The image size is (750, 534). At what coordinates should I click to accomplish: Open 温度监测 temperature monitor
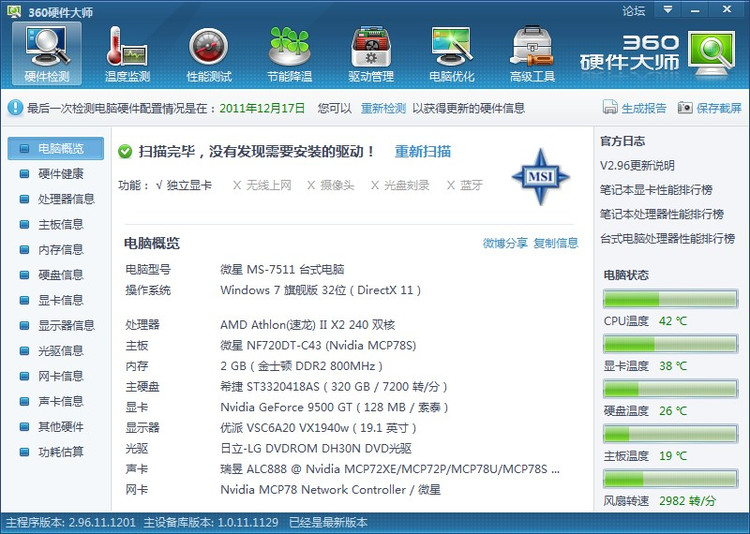(127, 54)
